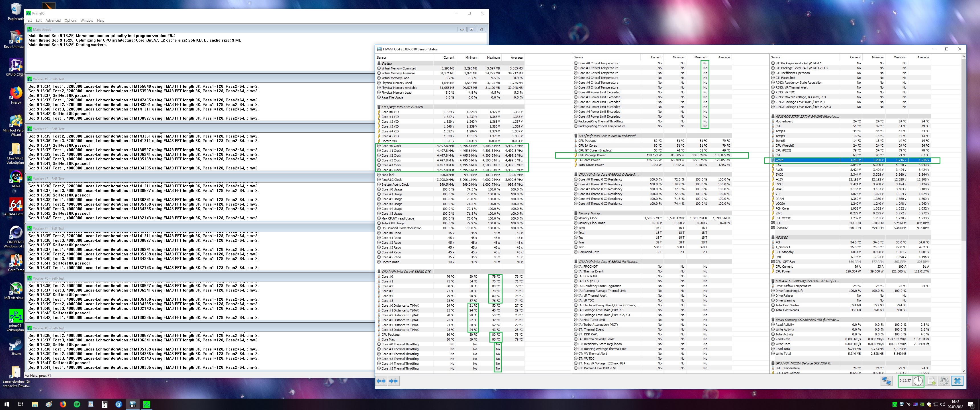
Task: Activate Worker #3 - Self-Test title bar
Action: click(x=200, y=179)
